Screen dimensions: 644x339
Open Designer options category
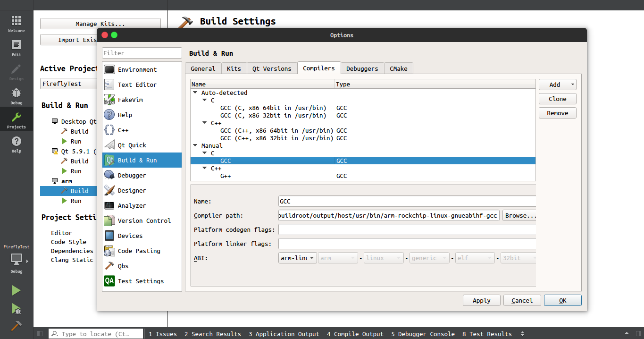point(142,190)
